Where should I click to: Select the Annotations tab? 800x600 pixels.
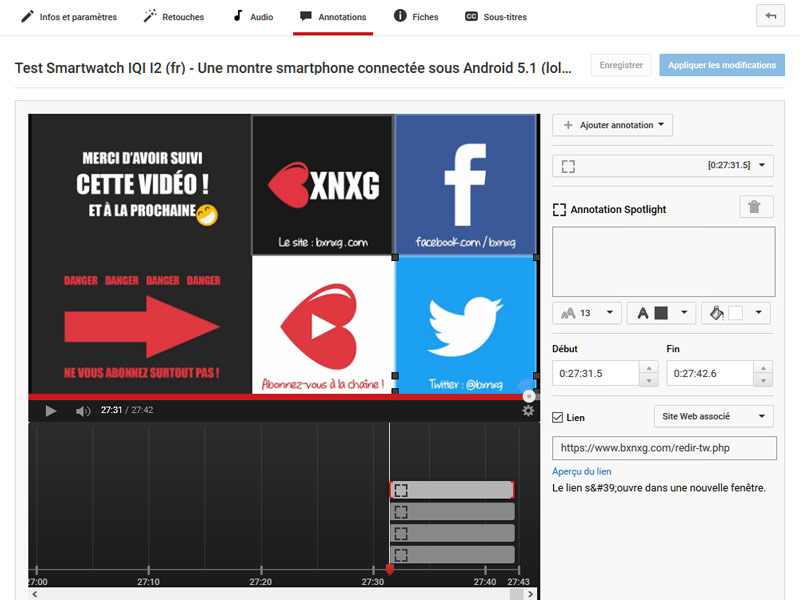pos(333,17)
